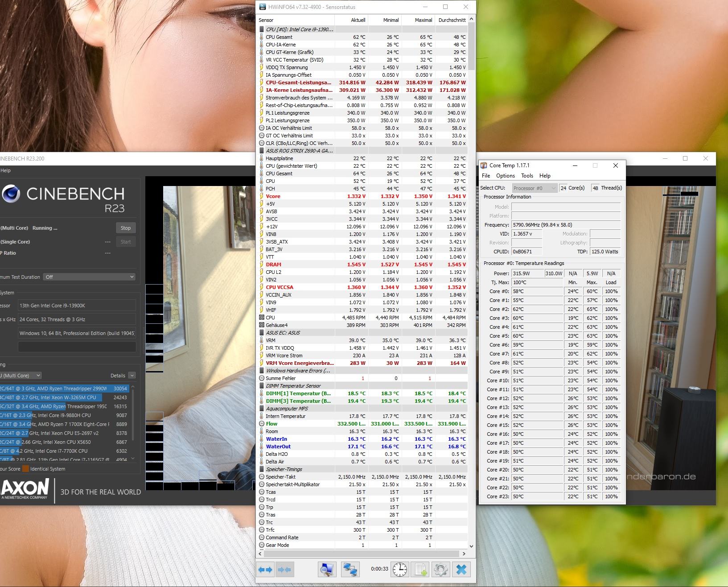
Task: Click the circle icon beside Summe Fehler
Action: (x=262, y=378)
